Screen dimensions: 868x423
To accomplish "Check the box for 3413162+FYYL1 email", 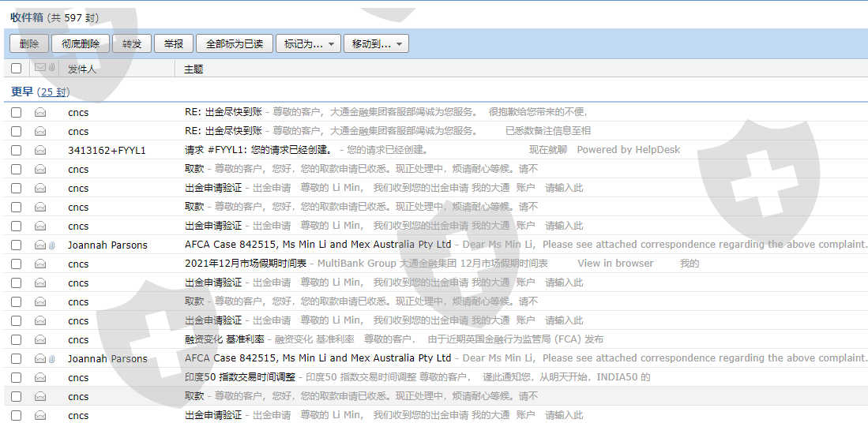I will tap(17, 151).
